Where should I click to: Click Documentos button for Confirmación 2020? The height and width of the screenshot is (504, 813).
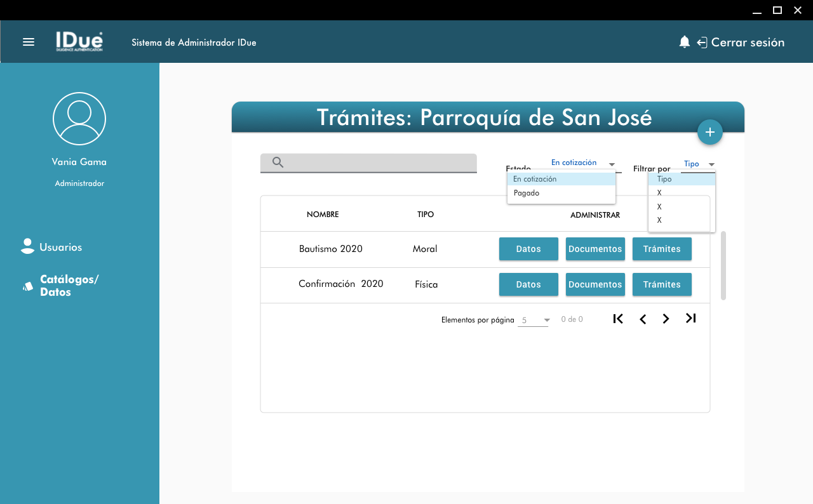point(595,284)
